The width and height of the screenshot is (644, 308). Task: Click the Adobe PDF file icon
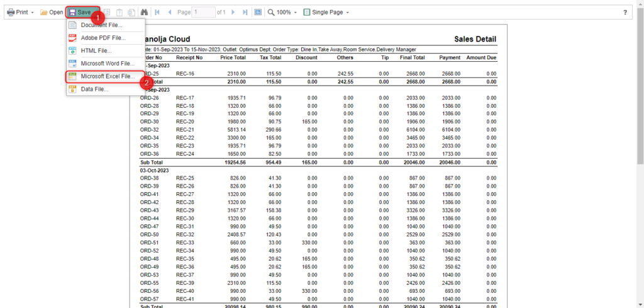[73, 38]
